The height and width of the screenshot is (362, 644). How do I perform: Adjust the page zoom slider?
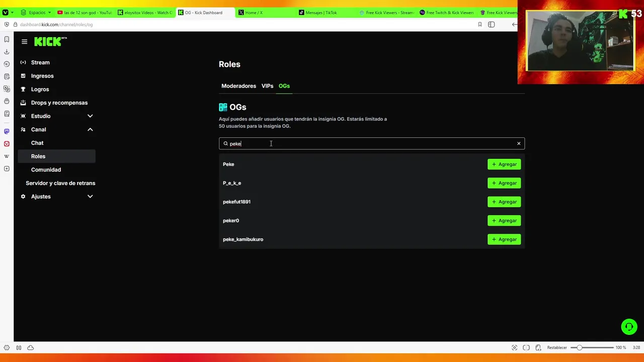click(x=592, y=347)
